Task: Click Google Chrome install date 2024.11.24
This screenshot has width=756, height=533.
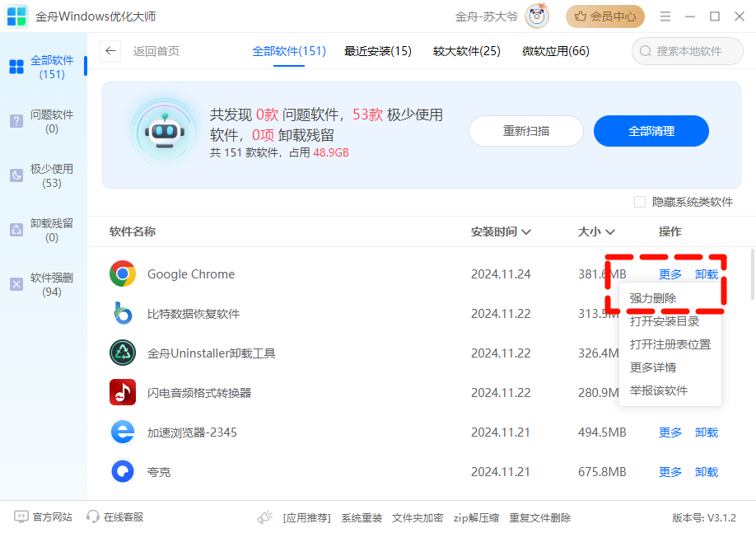Action: point(501,274)
